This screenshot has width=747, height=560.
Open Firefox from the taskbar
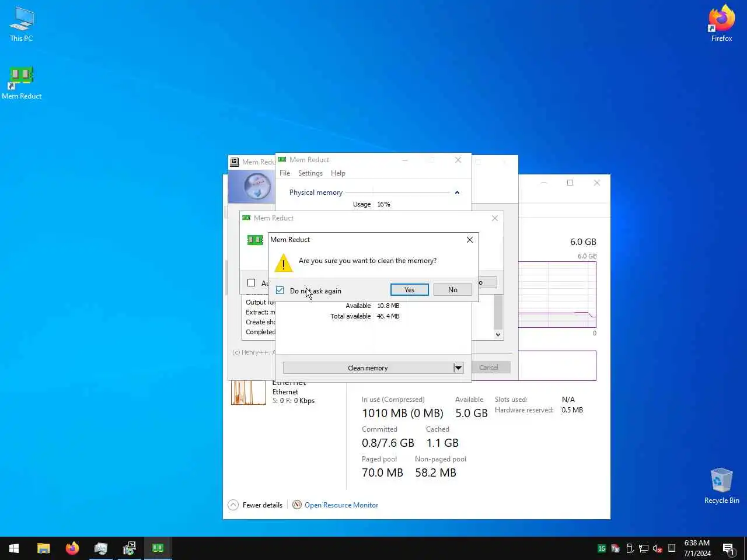(72, 548)
